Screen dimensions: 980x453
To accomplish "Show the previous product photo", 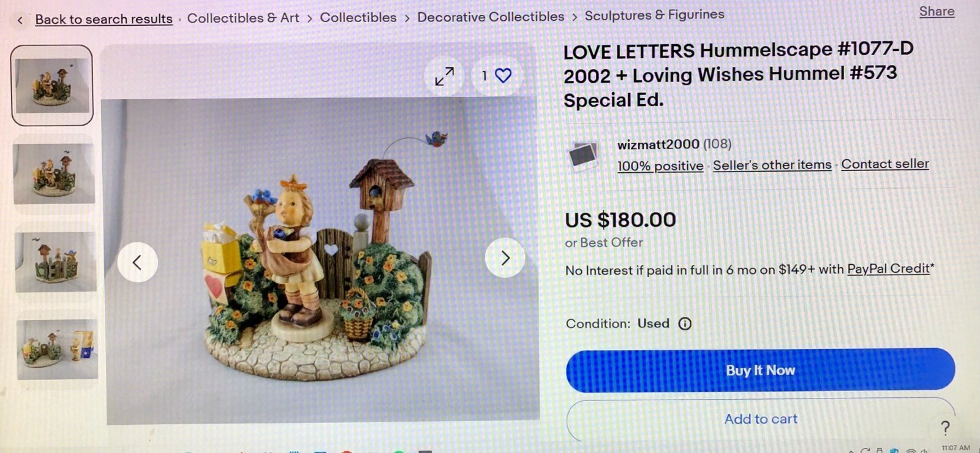I will 137,262.
